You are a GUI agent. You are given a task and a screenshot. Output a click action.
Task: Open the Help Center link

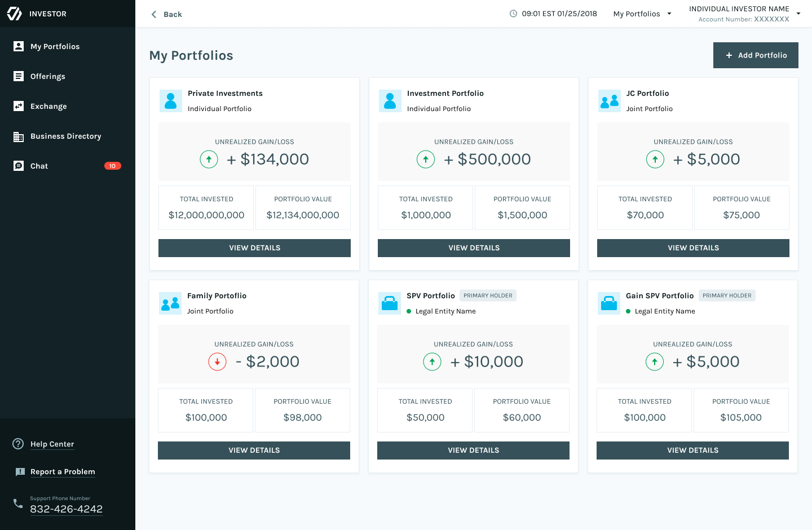click(52, 444)
